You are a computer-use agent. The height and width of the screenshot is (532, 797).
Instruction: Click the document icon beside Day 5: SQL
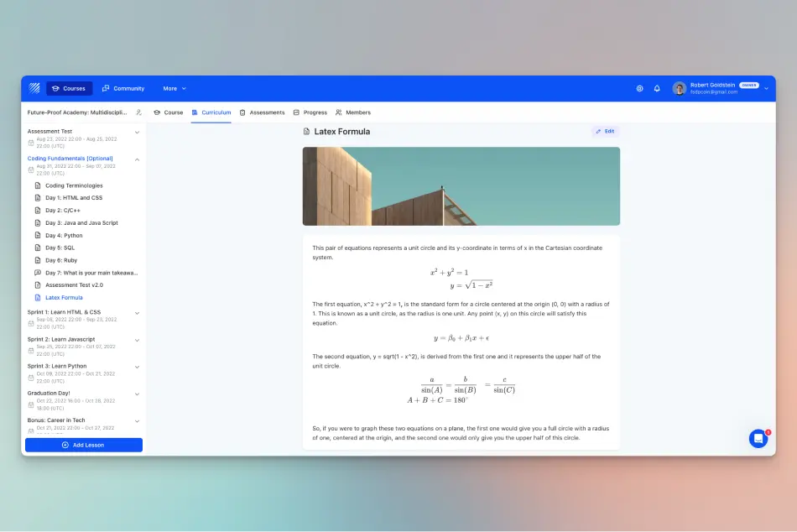coord(38,248)
